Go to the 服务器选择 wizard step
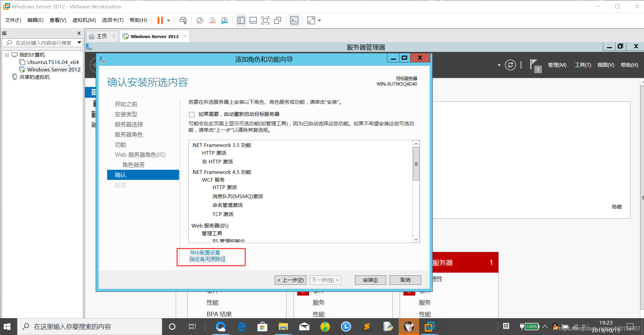 pyautogui.click(x=129, y=125)
